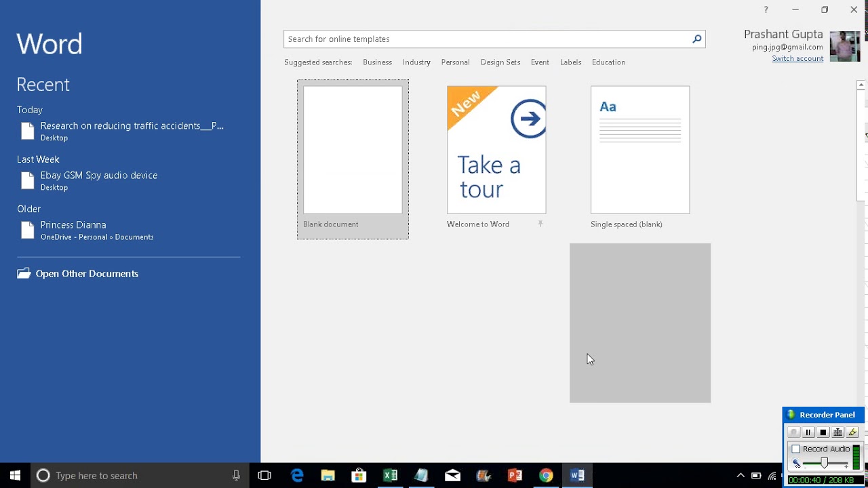Click the disabled record button in Recorder Panel
The height and width of the screenshot is (488, 868).
click(793, 432)
